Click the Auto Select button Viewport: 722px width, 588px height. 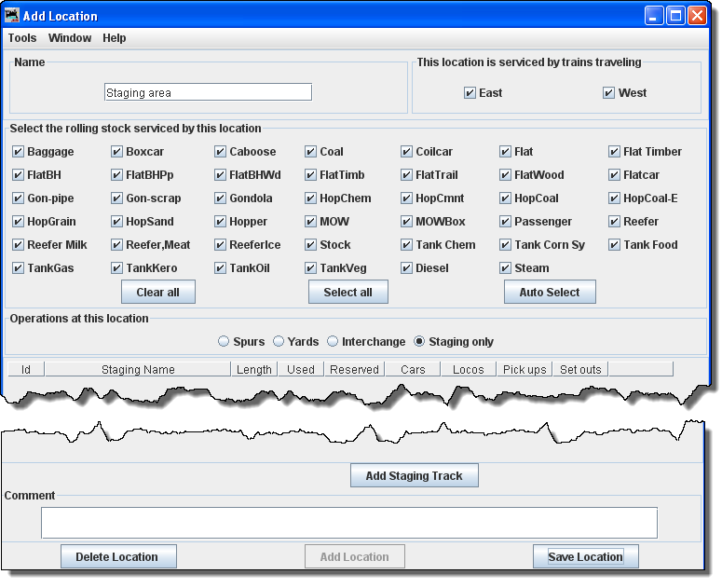pyautogui.click(x=550, y=293)
